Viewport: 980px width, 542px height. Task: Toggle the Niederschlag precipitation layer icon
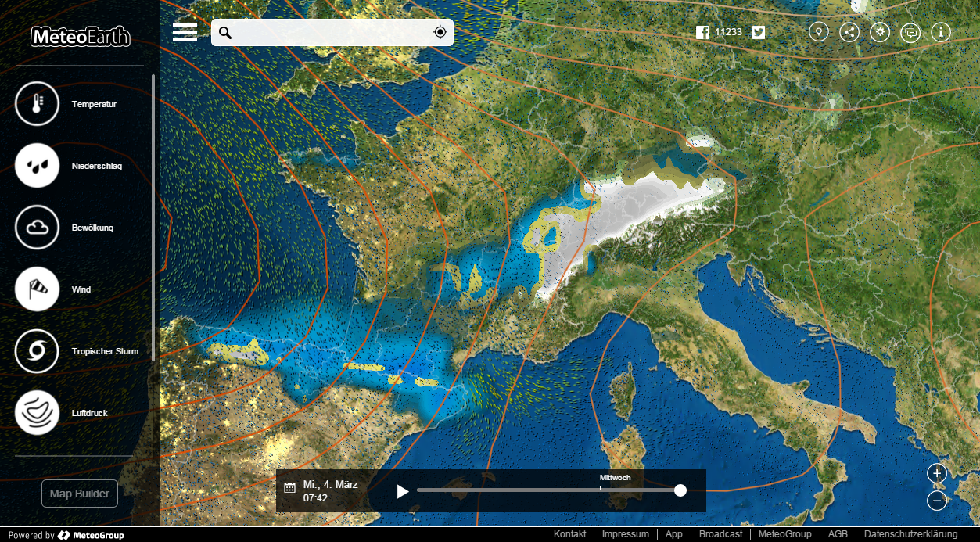pos(37,166)
